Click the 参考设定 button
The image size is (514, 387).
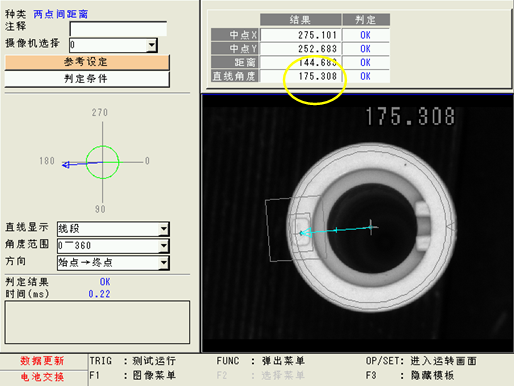click(87, 62)
